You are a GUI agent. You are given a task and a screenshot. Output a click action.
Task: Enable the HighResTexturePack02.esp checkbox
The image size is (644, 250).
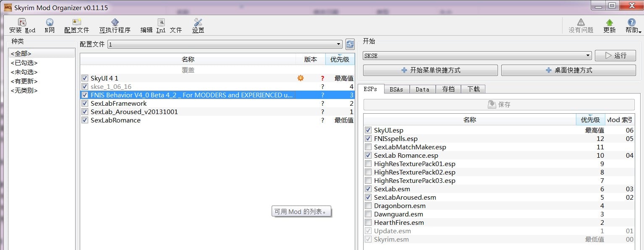(x=368, y=172)
